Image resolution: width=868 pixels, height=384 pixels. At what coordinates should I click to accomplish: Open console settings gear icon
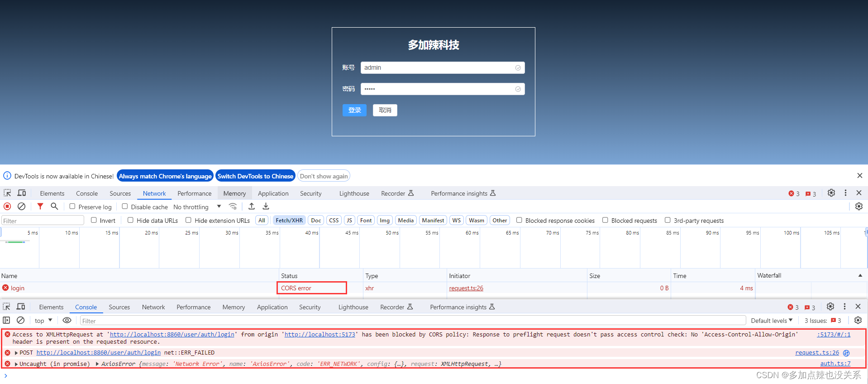coord(858,320)
